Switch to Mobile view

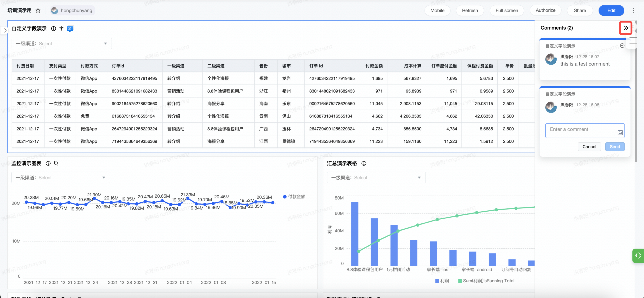pyautogui.click(x=437, y=10)
